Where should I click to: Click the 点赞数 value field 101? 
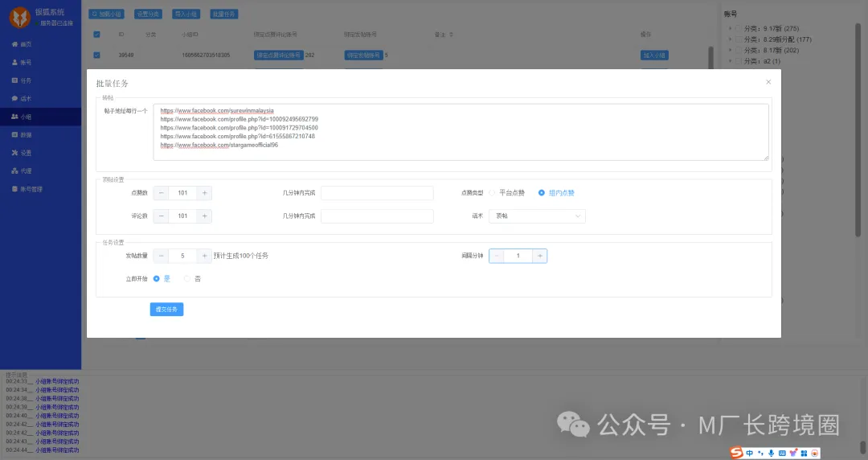click(x=182, y=193)
